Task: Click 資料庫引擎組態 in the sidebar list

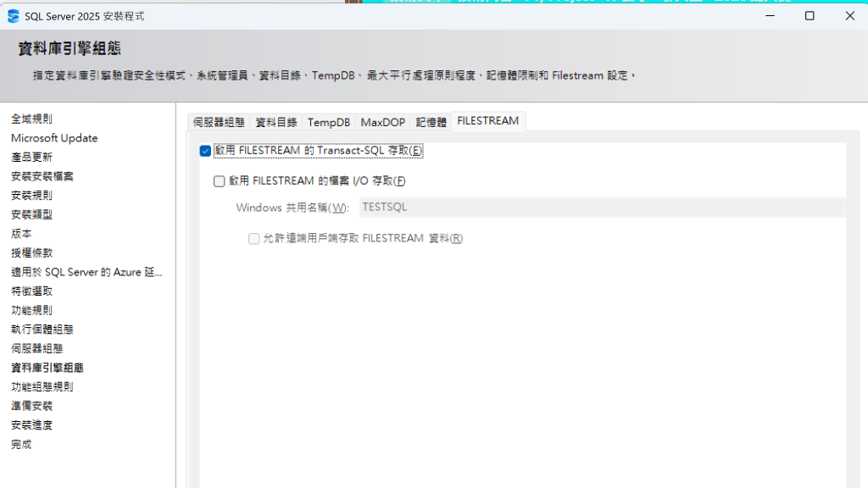Action: (47, 368)
